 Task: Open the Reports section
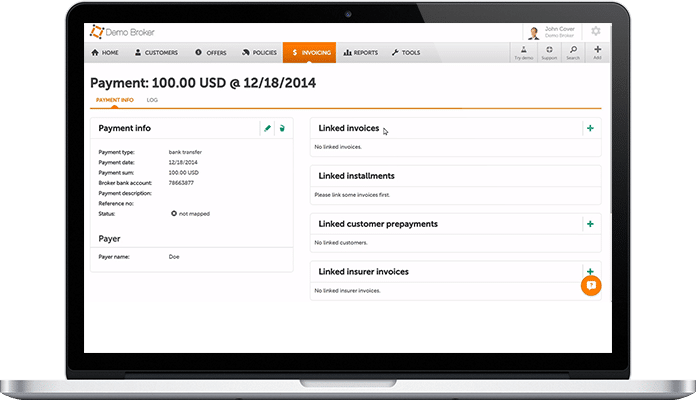click(360, 52)
